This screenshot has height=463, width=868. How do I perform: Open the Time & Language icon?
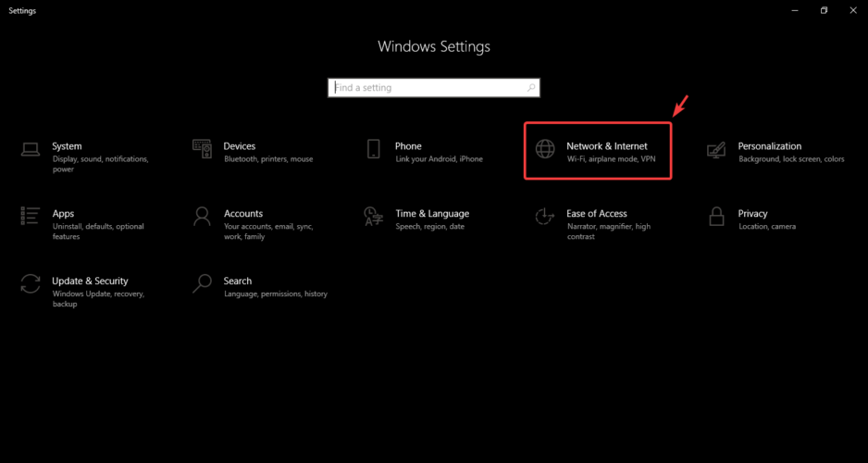(x=373, y=217)
